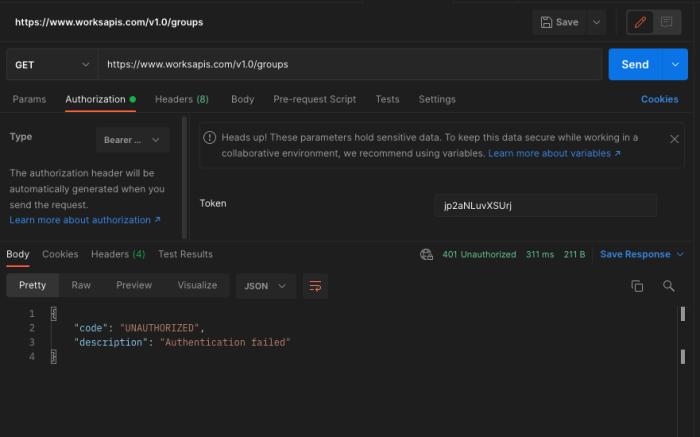Click the Token label
The image size is (700, 437).
click(x=213, y=204)
